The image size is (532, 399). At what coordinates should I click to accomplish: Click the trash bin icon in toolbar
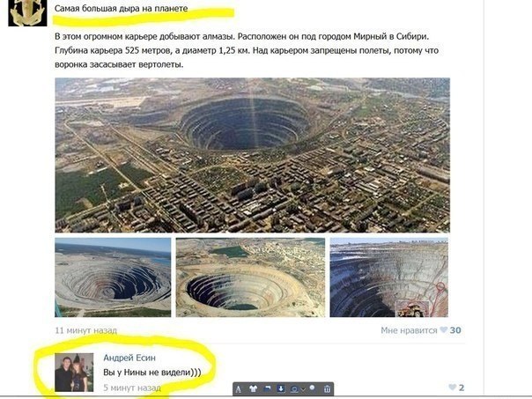tap(327, 388)
